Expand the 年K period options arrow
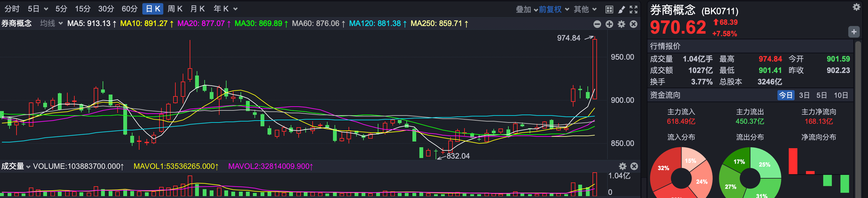This screenshot has height=198, width=868. click(x=235, y=9)
